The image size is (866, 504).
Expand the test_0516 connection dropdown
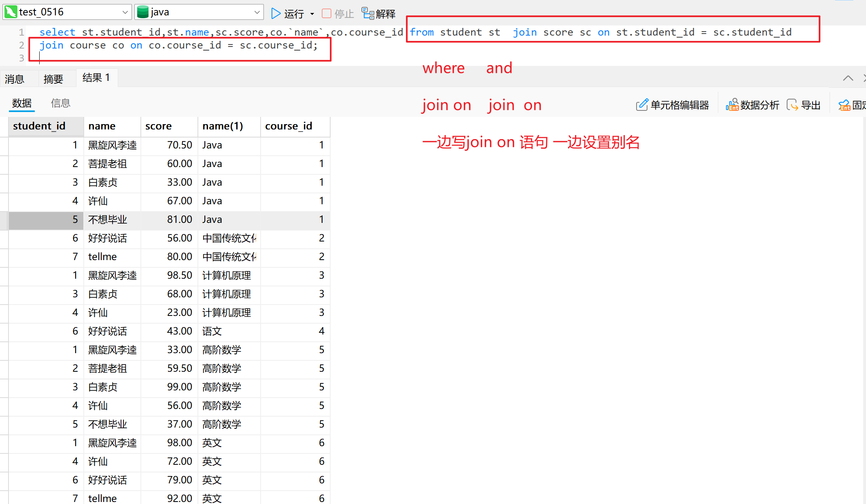pyautogui.click(x=125, y=12)
